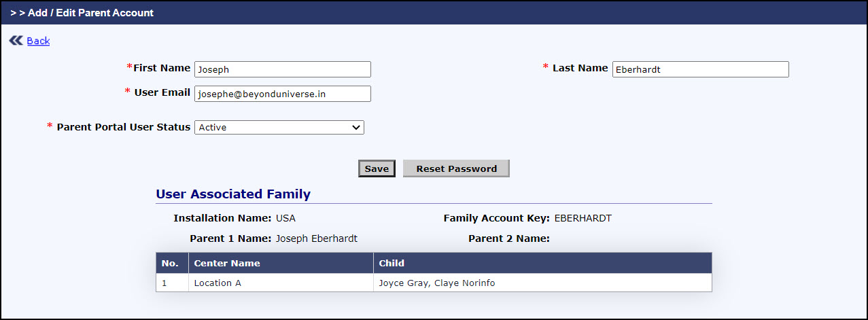Follow the Back link
Viewport: 868px width, 320px height.
point(38,41)
